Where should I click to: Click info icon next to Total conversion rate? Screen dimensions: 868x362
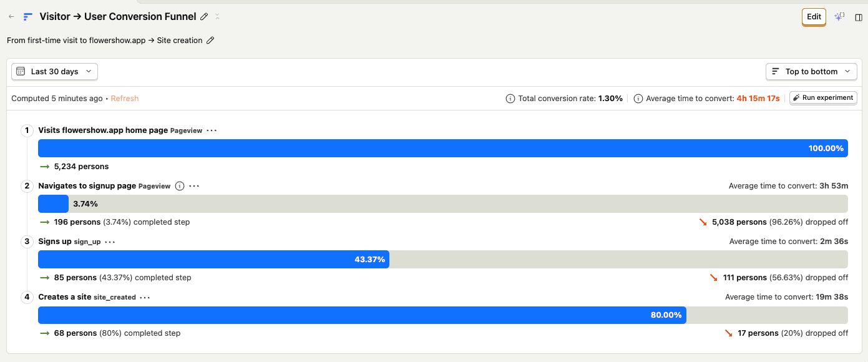click(510, 99)
